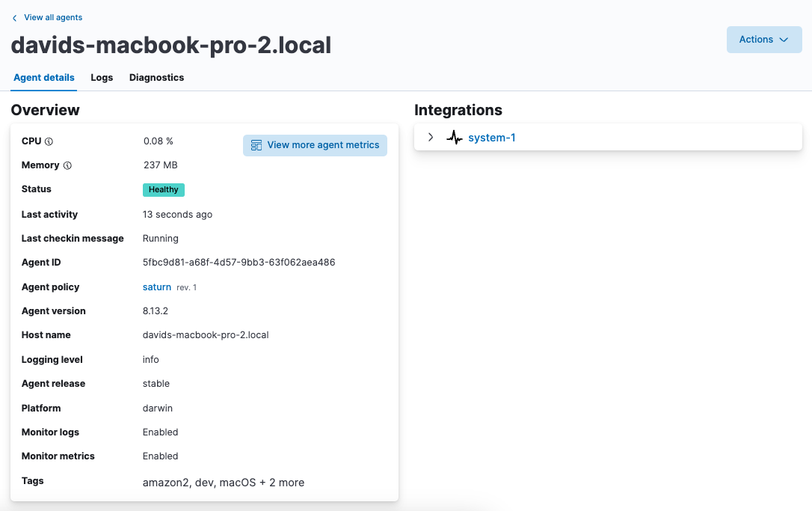Switch to the Logs tab
This screenshot has width=812, height=511.
(102, 78)
